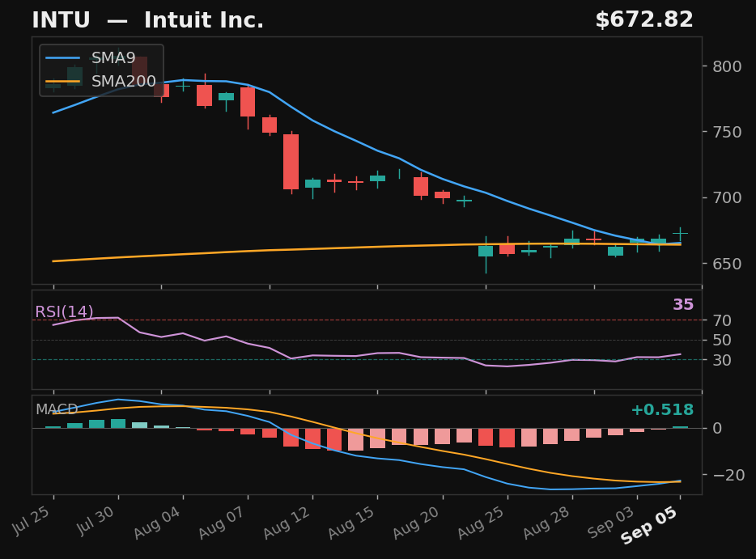Select the SMA200 legend entry
This screenshot has width=756, height=559.
click(x=100, y=81)
